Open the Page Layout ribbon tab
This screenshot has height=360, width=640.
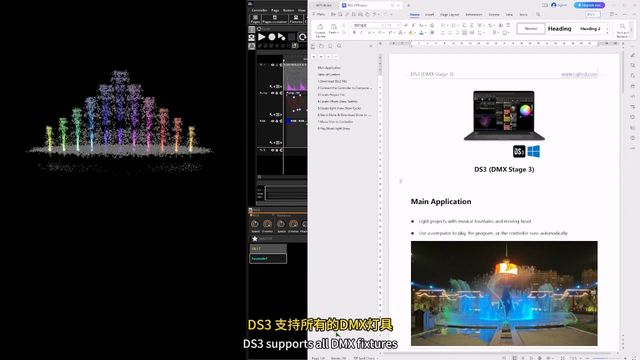coord(449,14)
